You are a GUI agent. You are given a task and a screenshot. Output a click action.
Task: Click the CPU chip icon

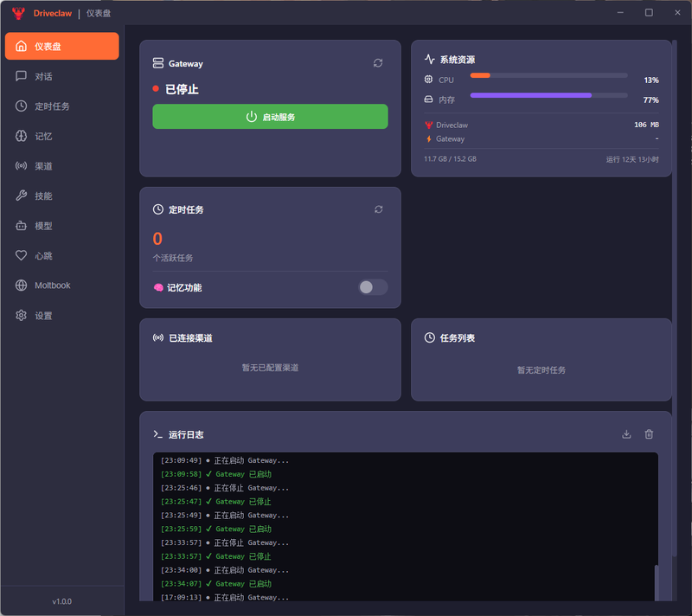pyautogui.click(x=428, y=80)
